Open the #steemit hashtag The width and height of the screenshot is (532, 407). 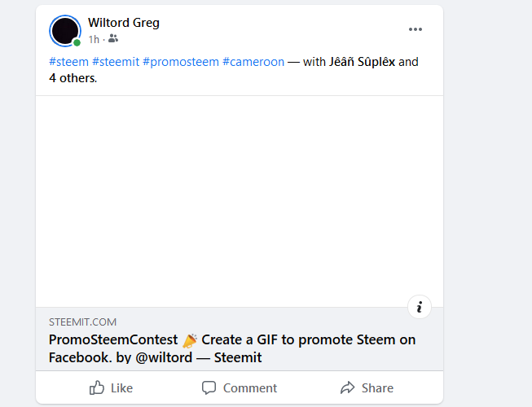[x=116, y=62]
